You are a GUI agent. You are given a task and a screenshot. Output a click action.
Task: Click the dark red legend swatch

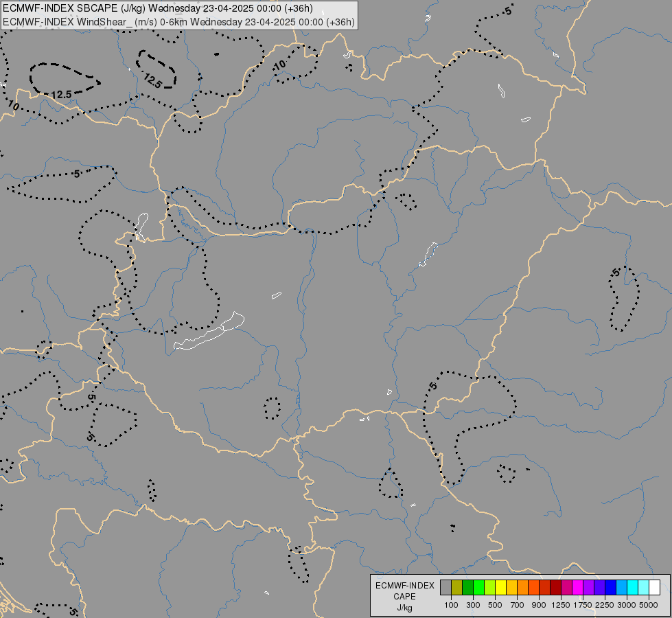point(556,588)
